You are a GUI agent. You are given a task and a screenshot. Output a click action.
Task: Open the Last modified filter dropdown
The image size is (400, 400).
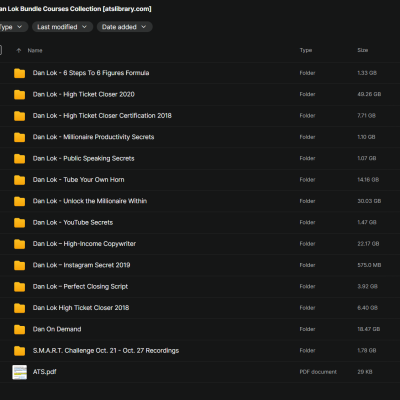[62, 27]
